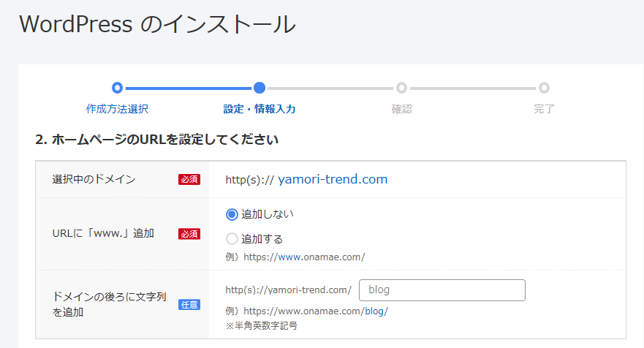Click the blog text input field
This screenshot has width=644, height=348.
coord(442,290)
